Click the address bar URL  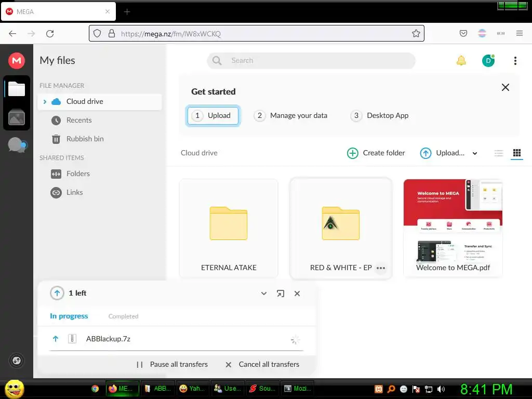[170, 34]
